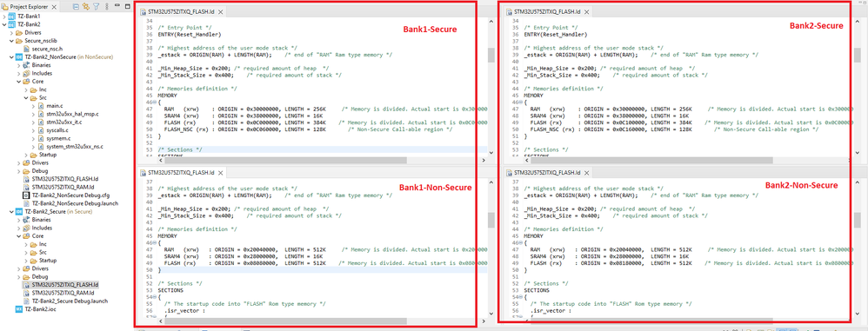Open stm32u5xx_hal_msp.c

click(72, 114)
